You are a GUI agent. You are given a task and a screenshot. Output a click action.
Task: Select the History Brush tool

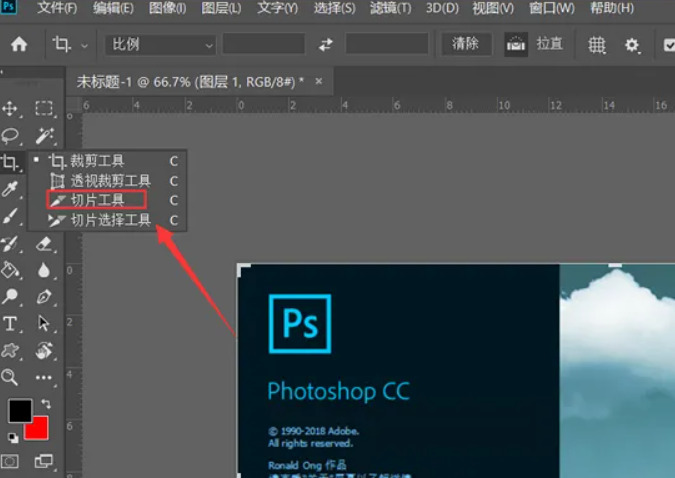coord(9,244)
